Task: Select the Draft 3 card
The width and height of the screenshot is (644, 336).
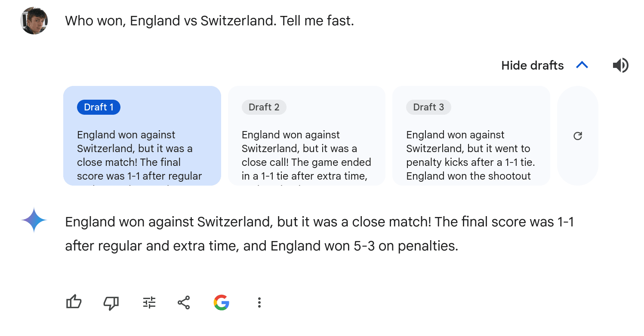Action: pos(471,136)
